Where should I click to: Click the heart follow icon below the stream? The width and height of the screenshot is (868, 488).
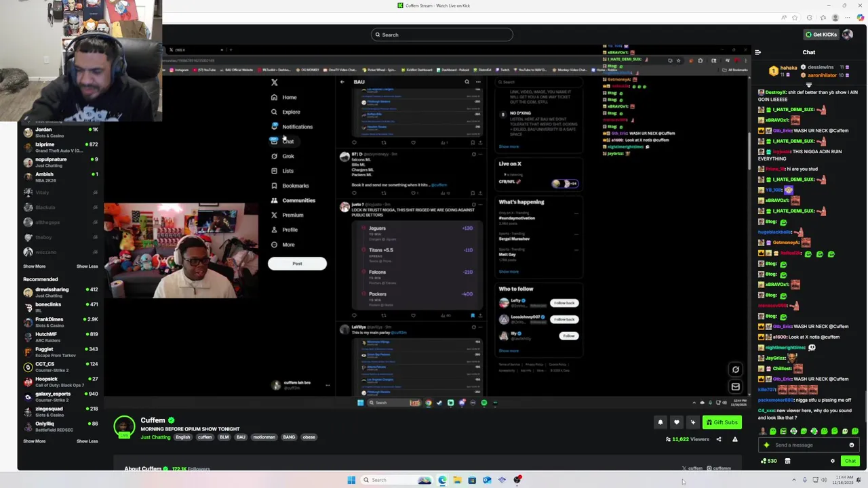(676, 422)
